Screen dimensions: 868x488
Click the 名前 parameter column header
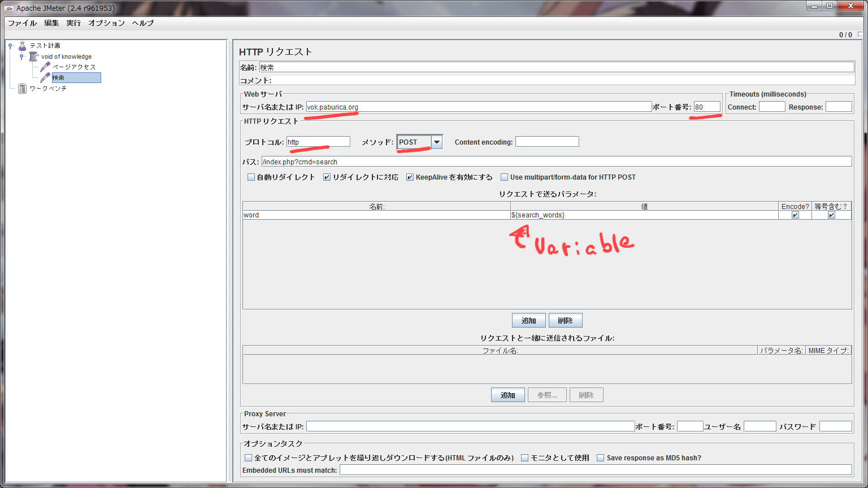coord(376,207)
